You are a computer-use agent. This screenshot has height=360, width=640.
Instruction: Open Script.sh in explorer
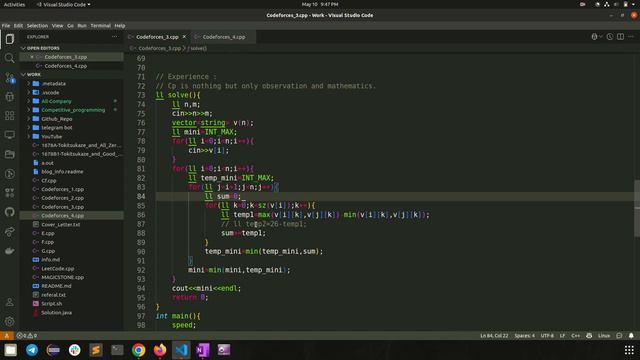click(x=51, y=304)
